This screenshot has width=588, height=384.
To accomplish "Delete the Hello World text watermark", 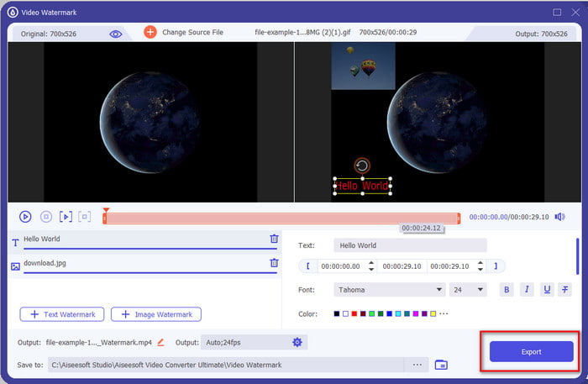I will pyautogui.click(x=274, y=239).
